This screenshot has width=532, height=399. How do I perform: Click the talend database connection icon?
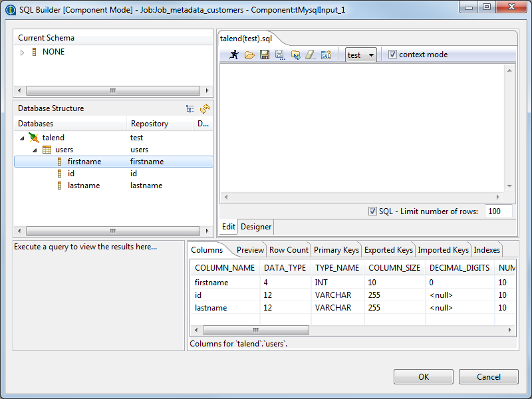click(34, 138)
